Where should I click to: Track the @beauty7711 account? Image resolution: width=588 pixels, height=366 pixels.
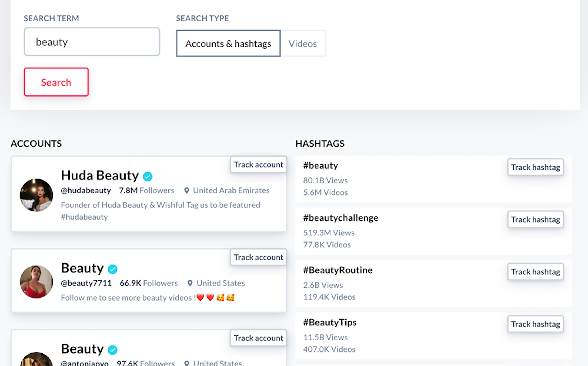[258, 257]
